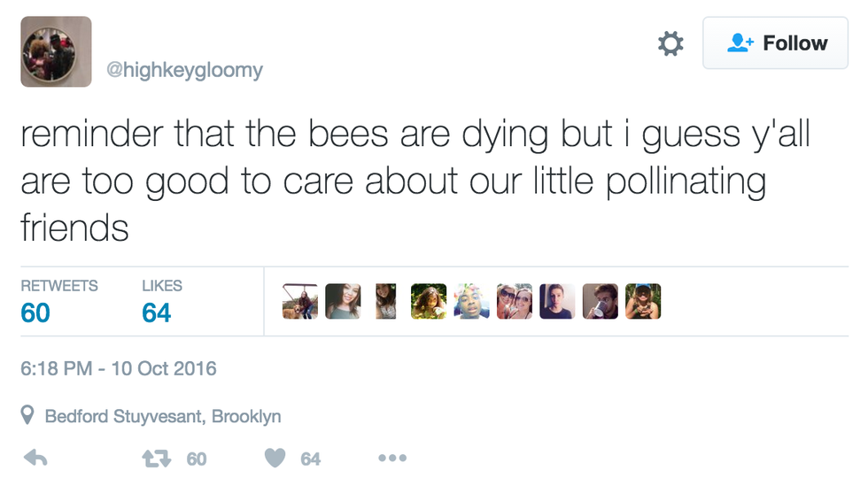This screenshot has width=868, height=486.
Task: Click the first liker avatar thumbnail
Action: click(x=299, y=301)
